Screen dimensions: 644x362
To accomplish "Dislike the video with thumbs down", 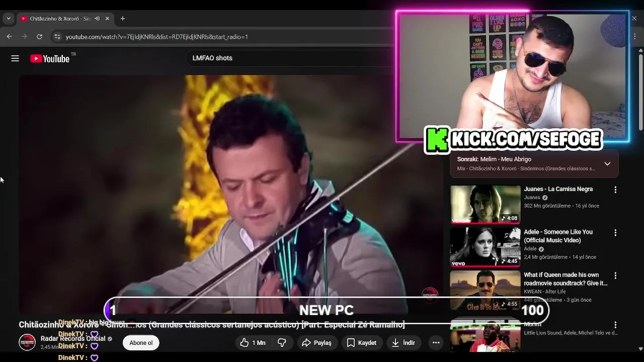I will [282, 343].
